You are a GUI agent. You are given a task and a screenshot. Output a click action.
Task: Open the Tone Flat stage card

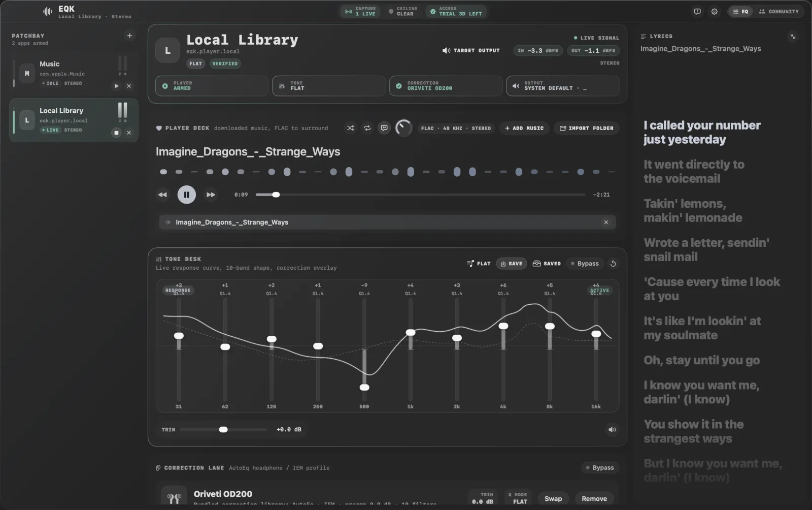pyautogui.click(x=329, y=86)
